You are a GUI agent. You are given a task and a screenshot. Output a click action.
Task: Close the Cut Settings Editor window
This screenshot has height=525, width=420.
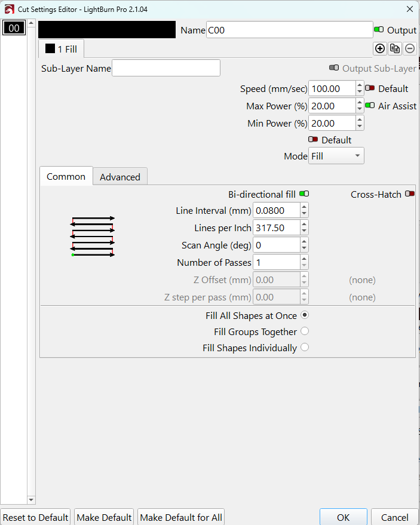tap(410, 9)
